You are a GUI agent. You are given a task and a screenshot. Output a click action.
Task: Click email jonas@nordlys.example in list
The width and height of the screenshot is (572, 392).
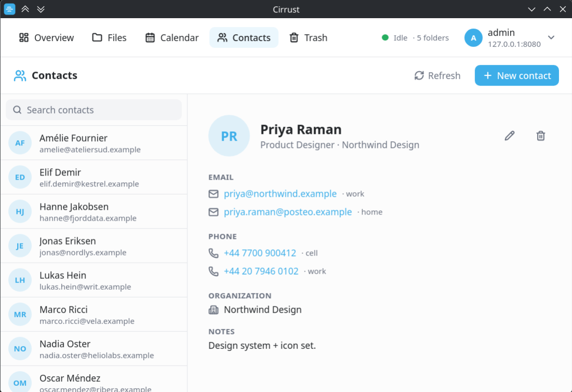click(x=83, y=252)
